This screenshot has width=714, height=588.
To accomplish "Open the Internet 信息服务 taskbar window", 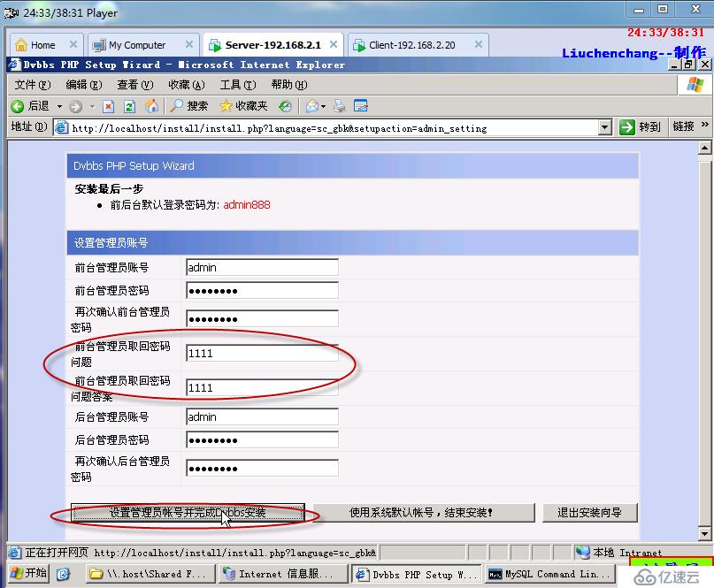I will tap(283, 574).
